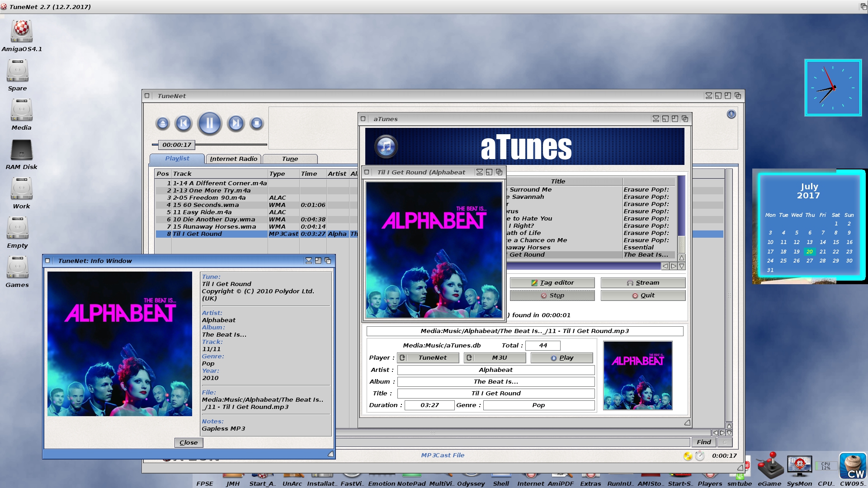Click the eject button in TuneNet

coord(163,123)
